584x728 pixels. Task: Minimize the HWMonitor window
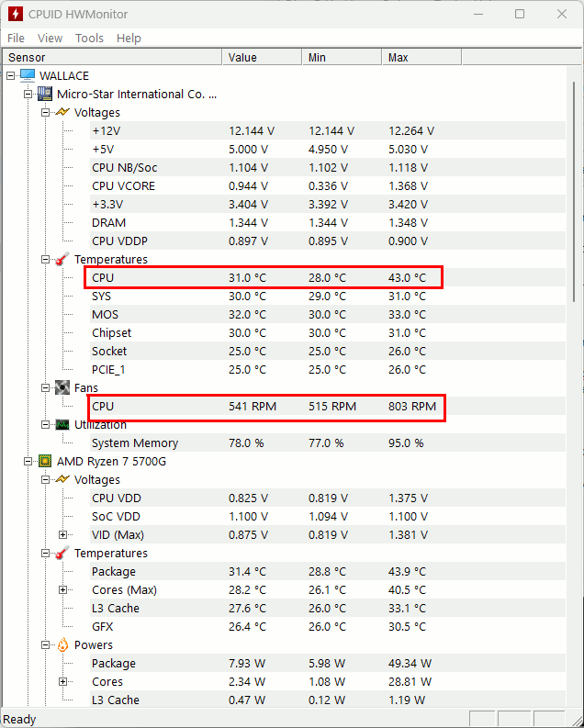point(478,14)
